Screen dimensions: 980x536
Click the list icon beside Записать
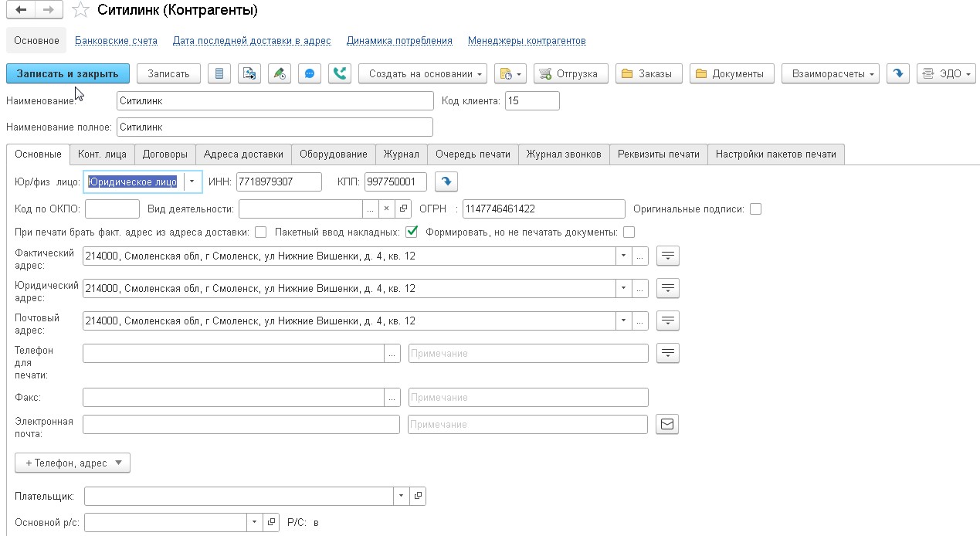(219, 73)
